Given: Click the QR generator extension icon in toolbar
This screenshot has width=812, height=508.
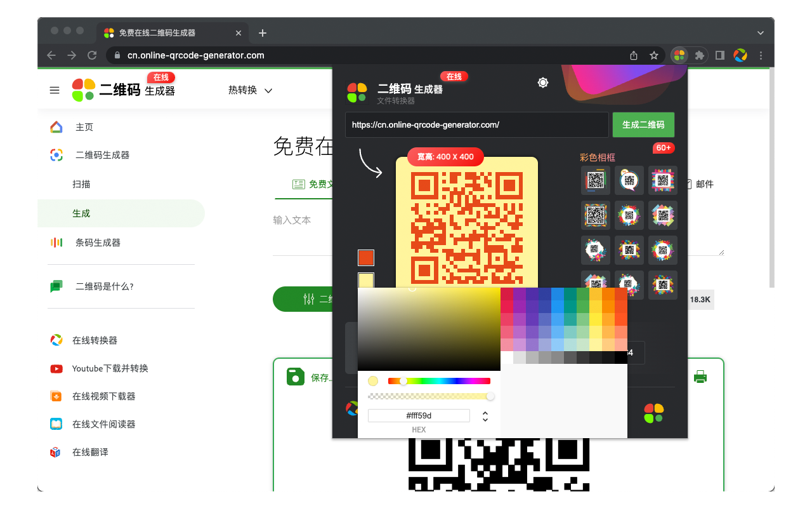Looking at the screenshot, I should [x=679, y=55].
